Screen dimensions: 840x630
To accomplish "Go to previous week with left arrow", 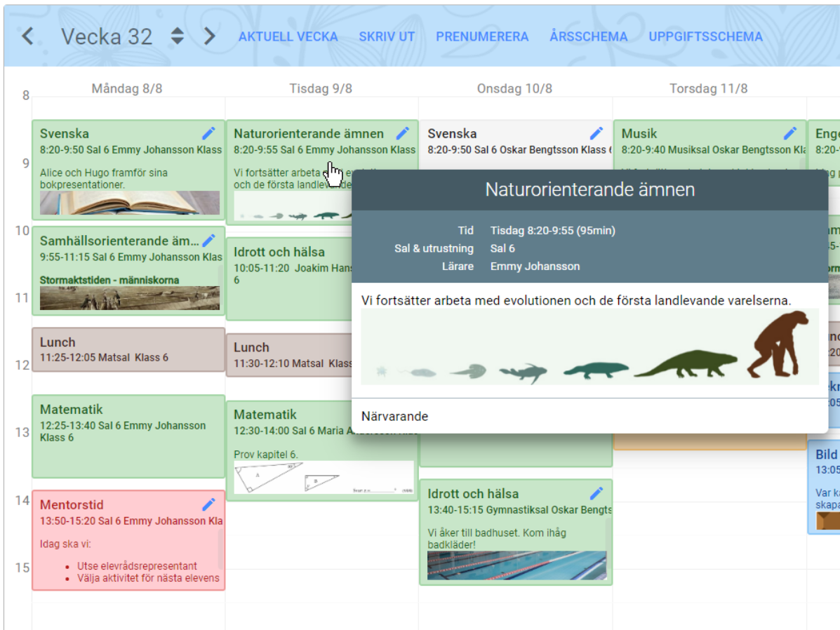I will click(27, 36).
